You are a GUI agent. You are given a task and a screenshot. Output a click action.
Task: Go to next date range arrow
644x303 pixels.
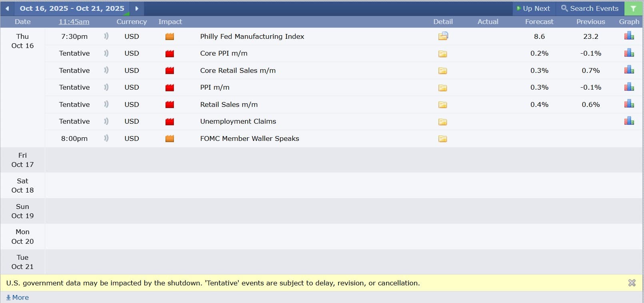[137, 8]
